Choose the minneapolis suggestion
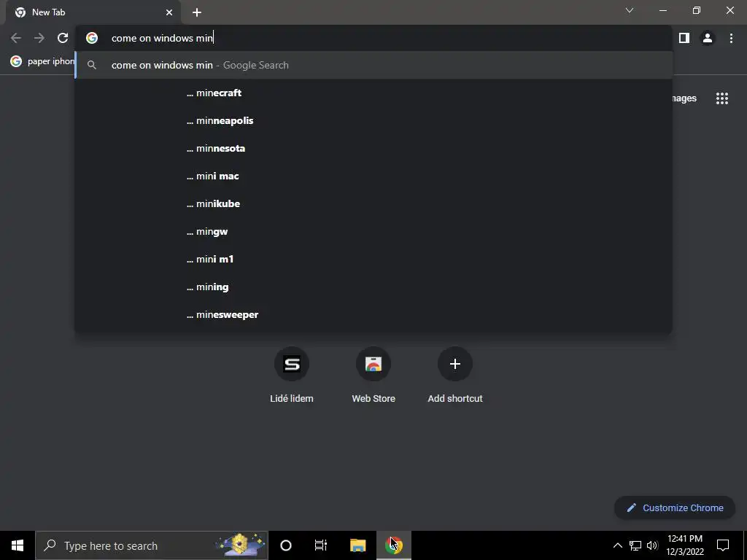The image size is (747, 560). tap(374, 120)
